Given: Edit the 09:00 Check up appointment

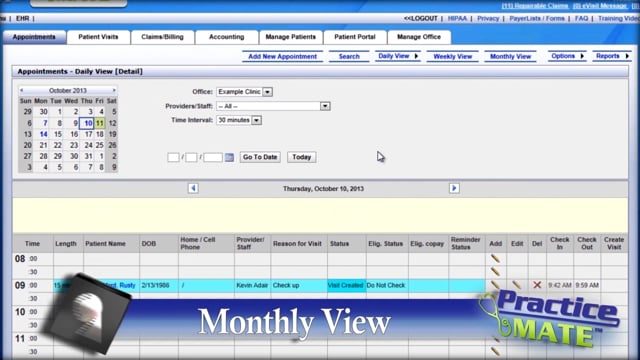Looking at the screenshot, I should [516, 285].
